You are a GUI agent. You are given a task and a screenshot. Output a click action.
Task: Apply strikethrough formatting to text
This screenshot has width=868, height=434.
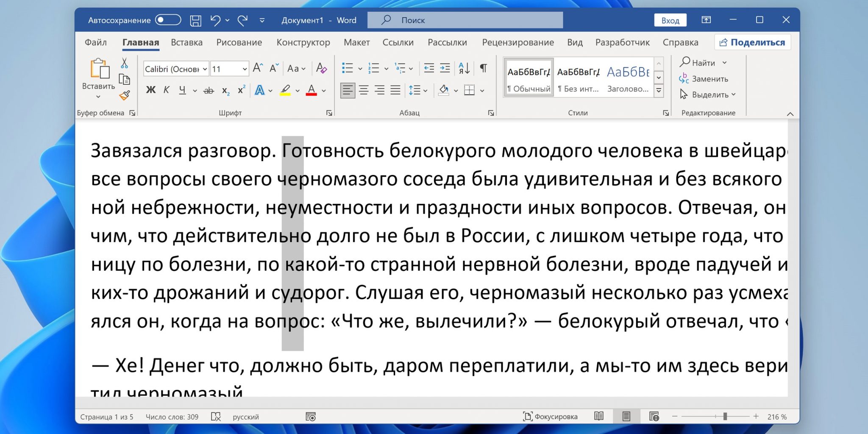tap(209, 90)
